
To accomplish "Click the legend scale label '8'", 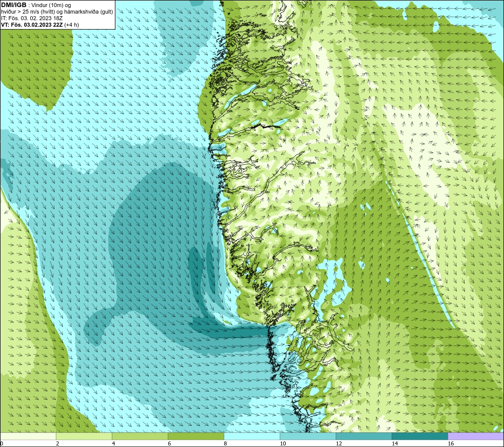I will tap(225, 444).
